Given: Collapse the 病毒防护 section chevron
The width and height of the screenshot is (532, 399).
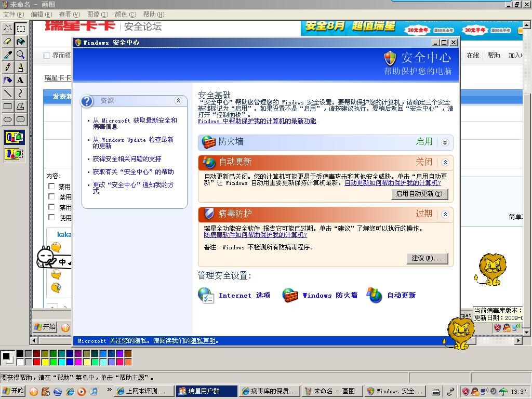Looking at the screenshot, I should pyautogui.click(x=445, y=215).
